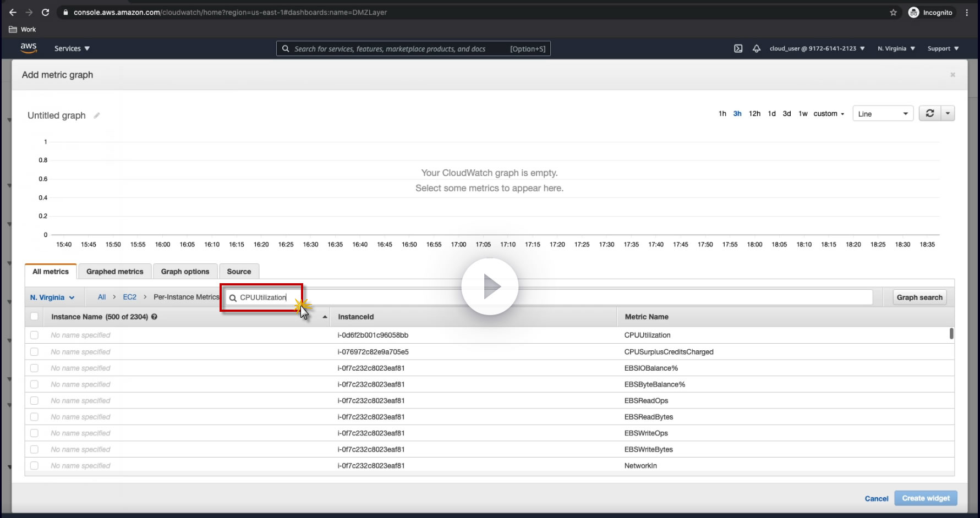
Task: Click the EBSWriteBytes metric name
Action: (x=649, y=449)
